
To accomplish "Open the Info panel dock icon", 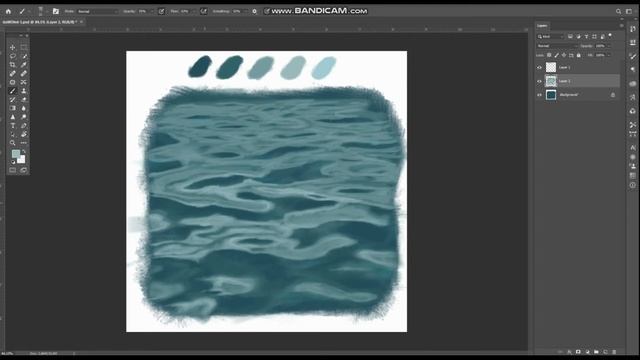I will point(633,185).
